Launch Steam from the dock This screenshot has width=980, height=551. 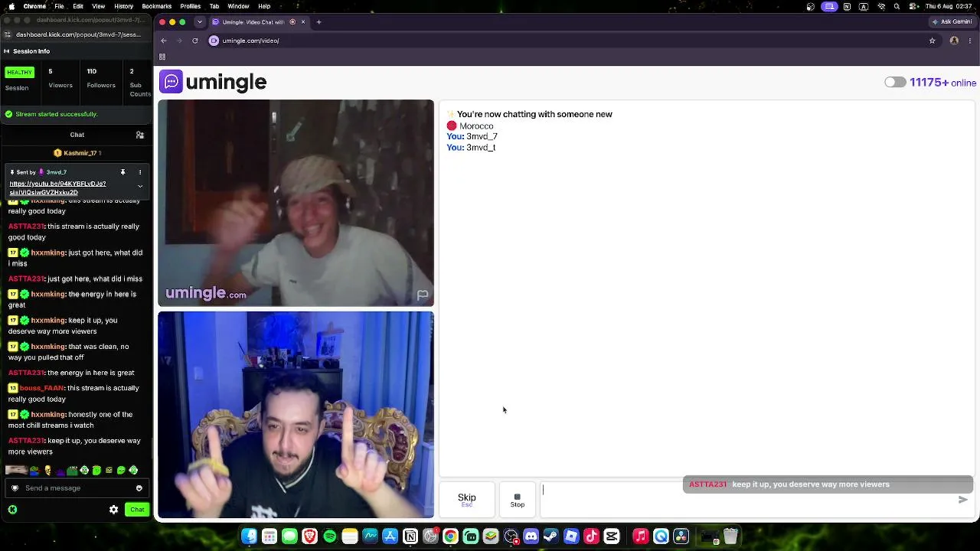coord(551,536)
